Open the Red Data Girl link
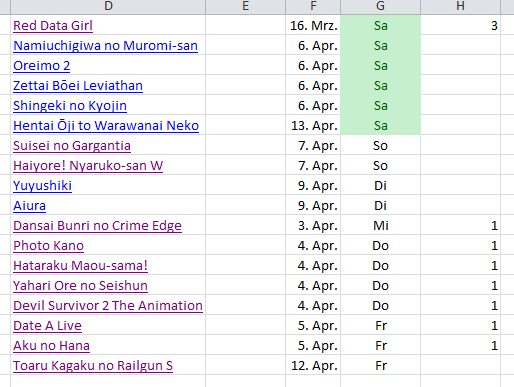 pos(53,26)
